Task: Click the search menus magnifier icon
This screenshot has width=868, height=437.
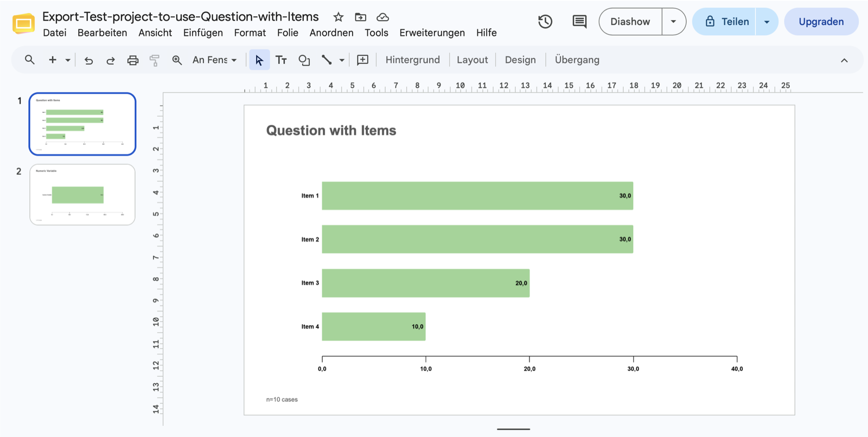Action: point(30,60)
